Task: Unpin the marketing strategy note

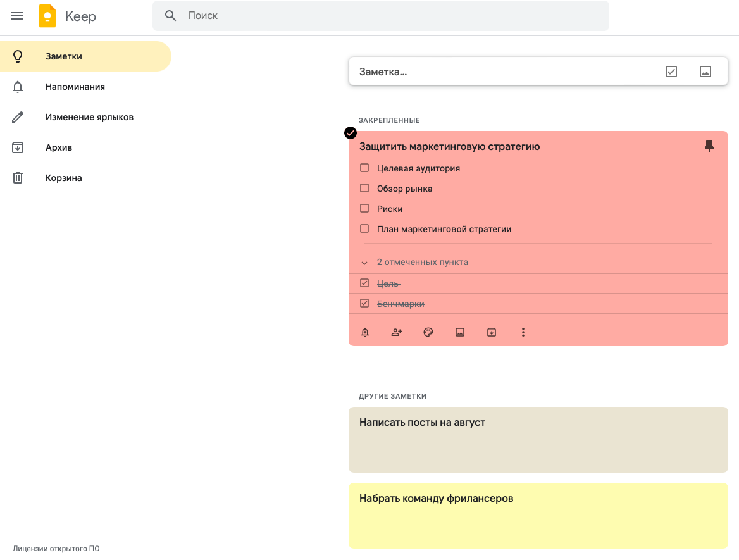Action: coord(709,146)
